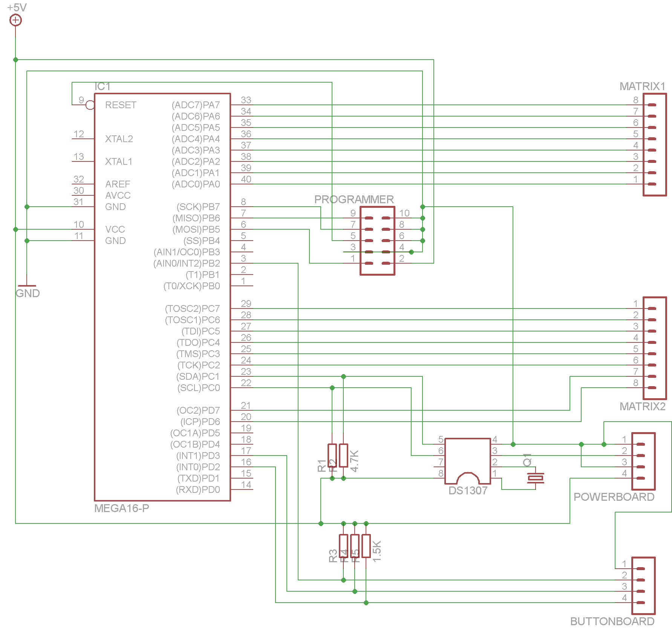Click the RESET pin inversion circle
Viewport: 672px width, 632px height.
pos(90,105)
